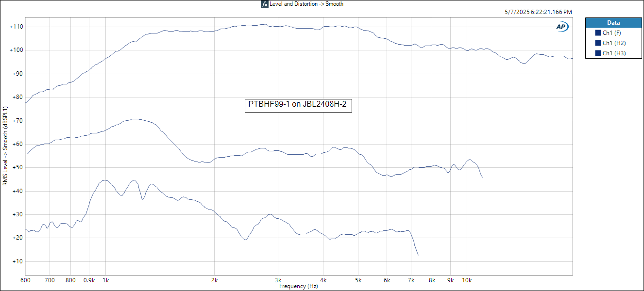This screenshot has width=644, height=291.
Task: Click the 2k frequency tick label
Action: 215,280
